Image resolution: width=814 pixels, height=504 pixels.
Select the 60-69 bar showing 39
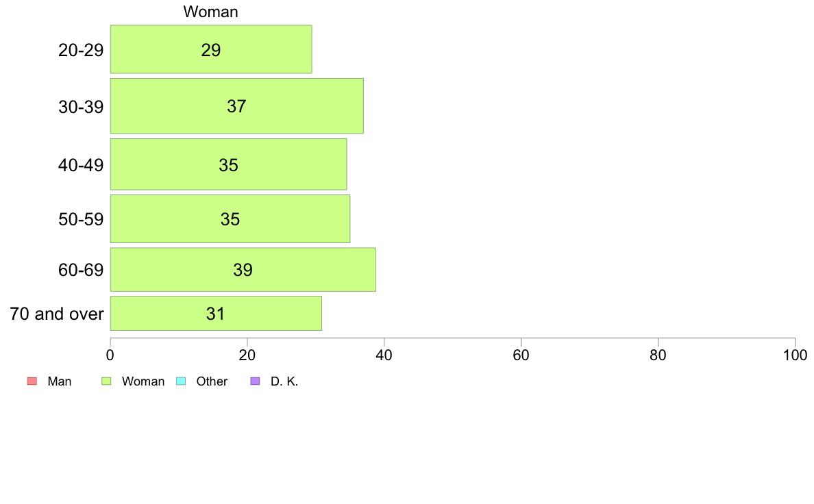pos(243,269)
